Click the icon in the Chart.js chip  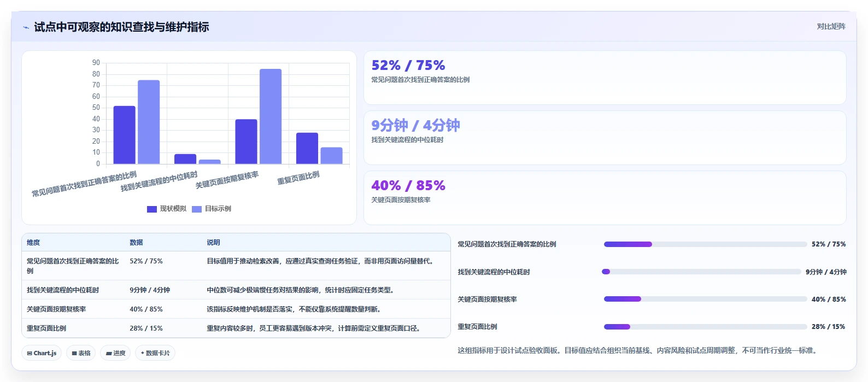[x=30, y=354]
